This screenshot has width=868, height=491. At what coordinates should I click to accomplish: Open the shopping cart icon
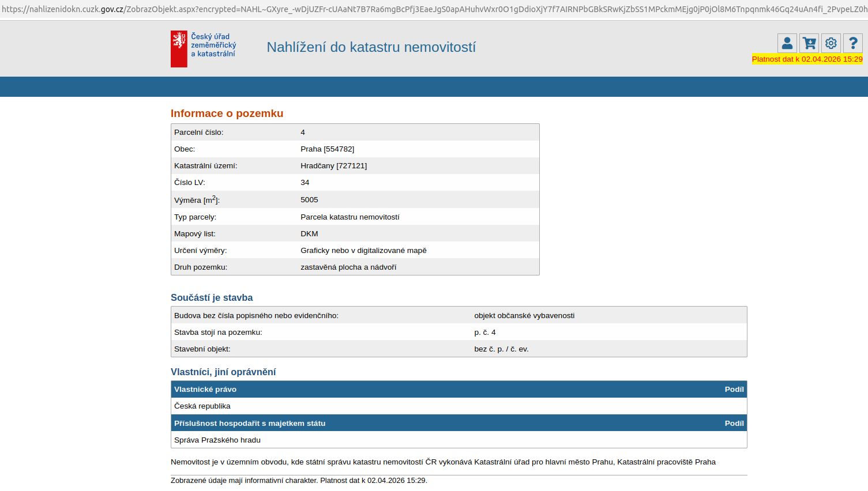(809, 43)
